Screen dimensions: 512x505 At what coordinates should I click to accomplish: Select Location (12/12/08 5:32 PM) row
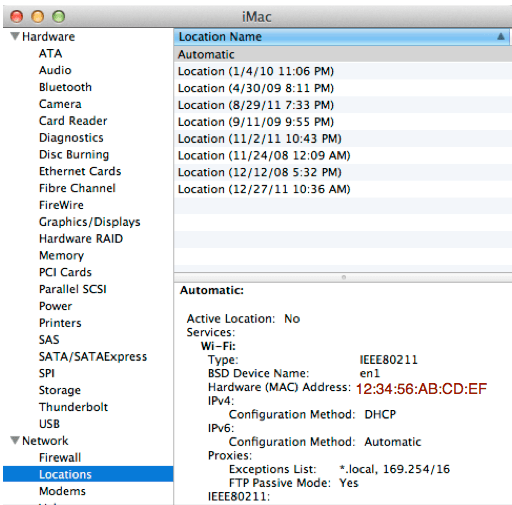[343, 172]
